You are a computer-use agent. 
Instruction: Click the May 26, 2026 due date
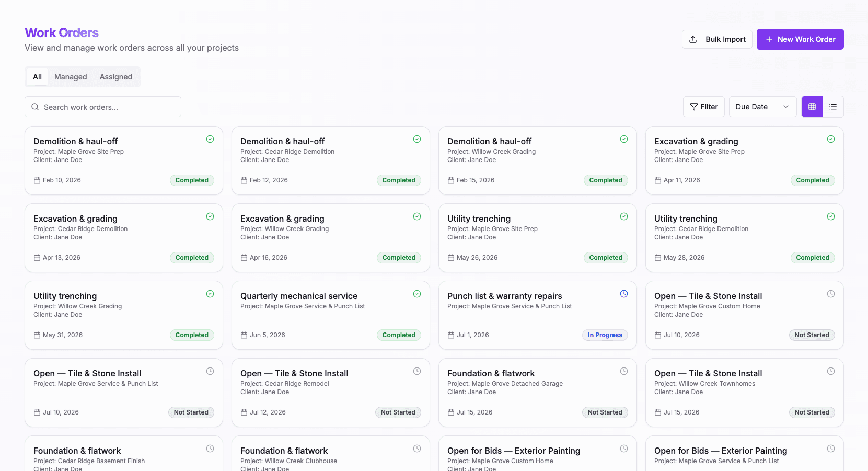click(x=477, y=258)
